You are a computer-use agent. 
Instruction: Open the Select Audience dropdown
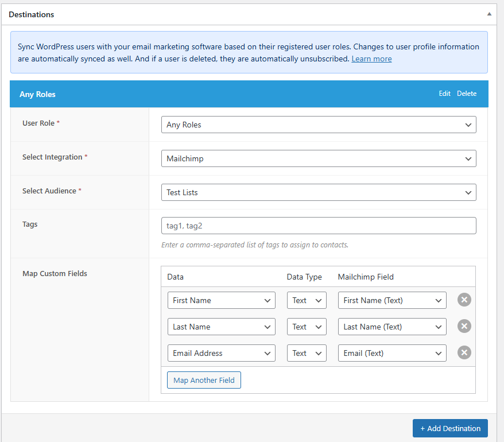tap(319, 192)
